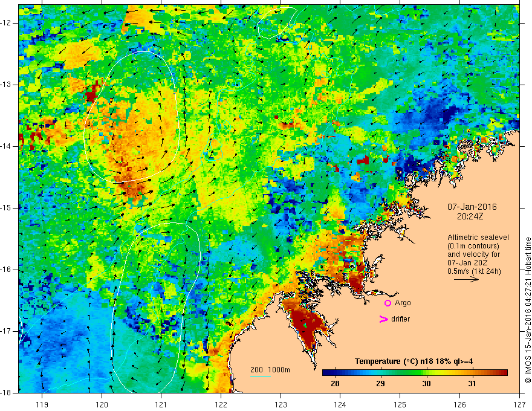Click the longitude axis label '119'
The image size is (532, 411).
click(42, 404)
